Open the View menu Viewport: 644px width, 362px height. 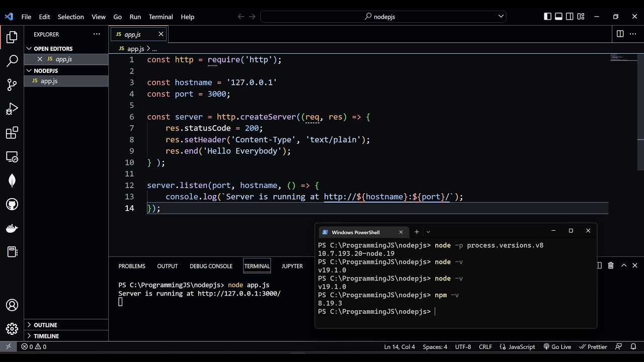[x=99, y=17]
